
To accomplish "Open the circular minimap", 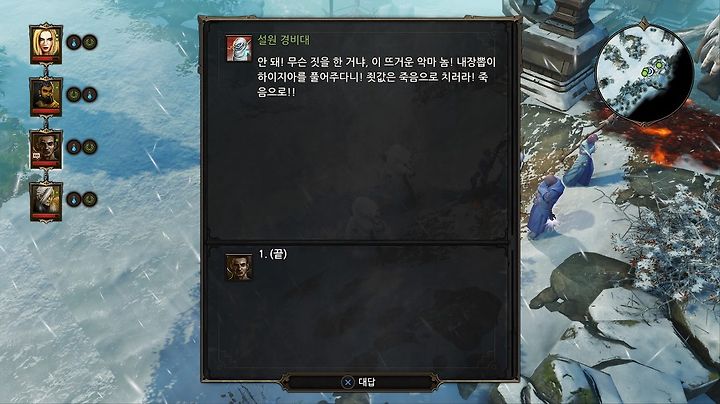I will coord(644,73).
